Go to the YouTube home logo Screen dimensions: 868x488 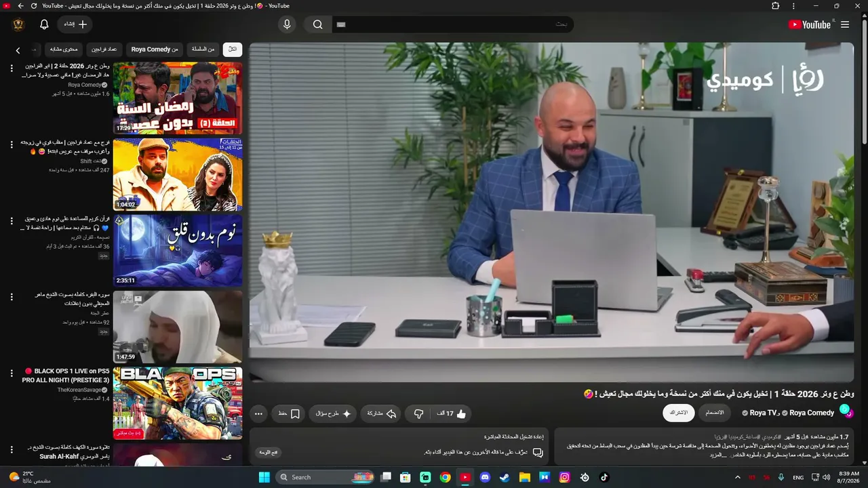tap(810, 24)
